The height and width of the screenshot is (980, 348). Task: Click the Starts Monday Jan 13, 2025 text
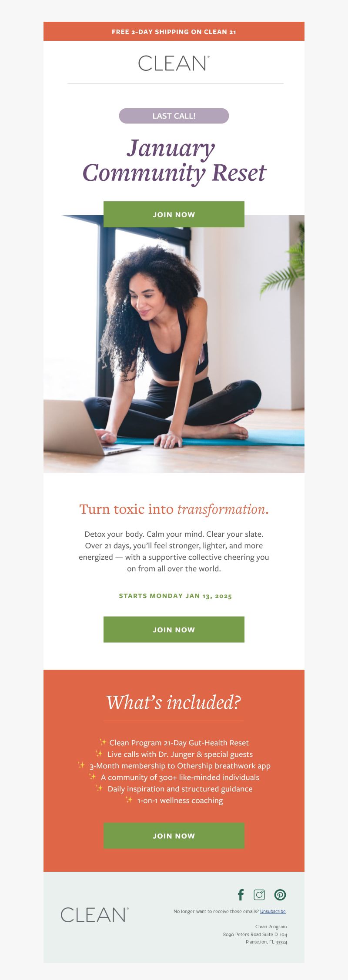point(175,596)
